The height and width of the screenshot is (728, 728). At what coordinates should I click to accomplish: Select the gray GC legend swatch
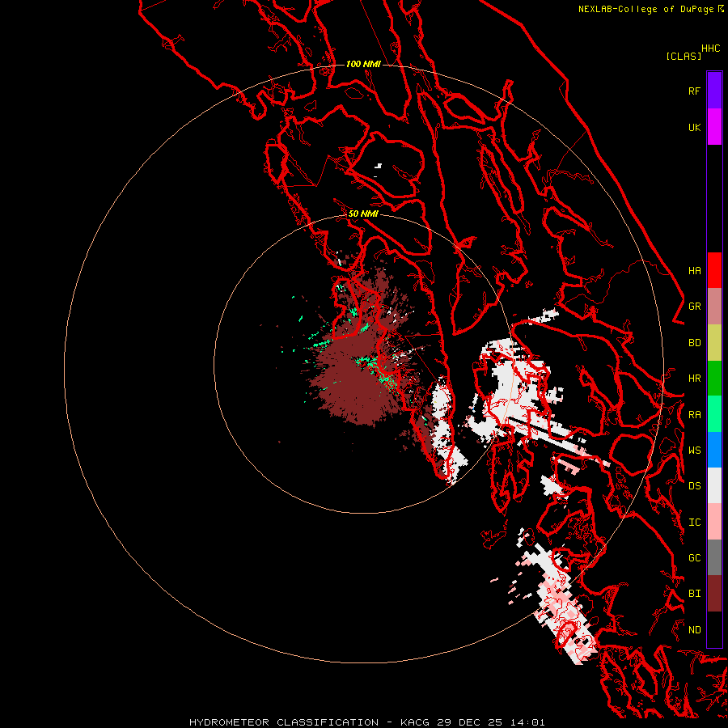pos(714,557)
